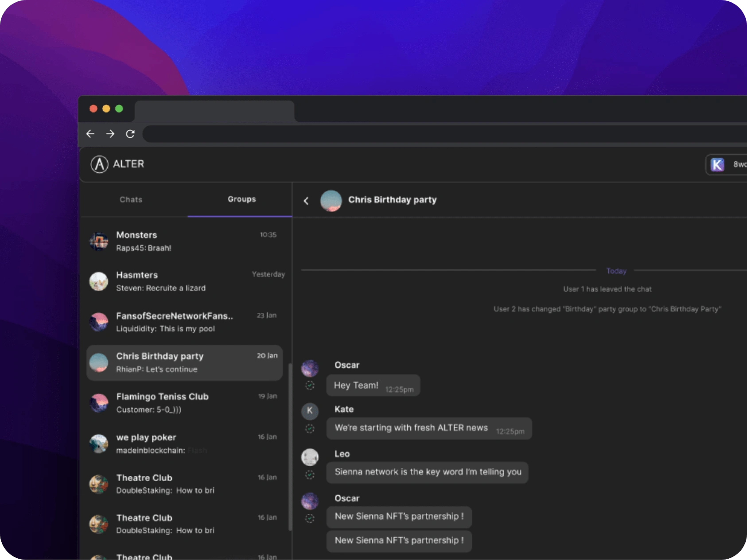
Task: Open the Flamingo Teniss Club group
Action: coord(185,403)
